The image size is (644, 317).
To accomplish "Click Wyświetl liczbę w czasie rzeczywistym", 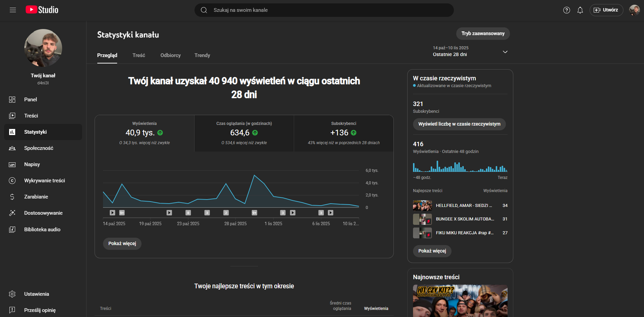I will click(x=459, y=124).
